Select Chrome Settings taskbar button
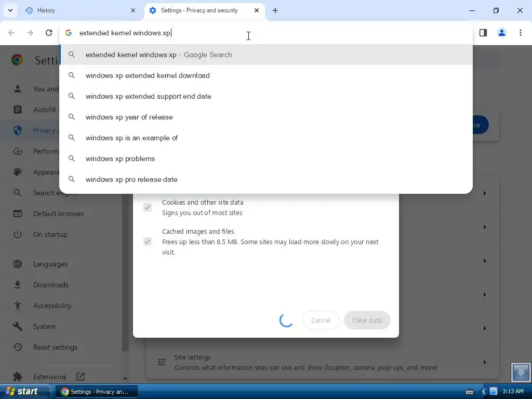 coord(96,392)
